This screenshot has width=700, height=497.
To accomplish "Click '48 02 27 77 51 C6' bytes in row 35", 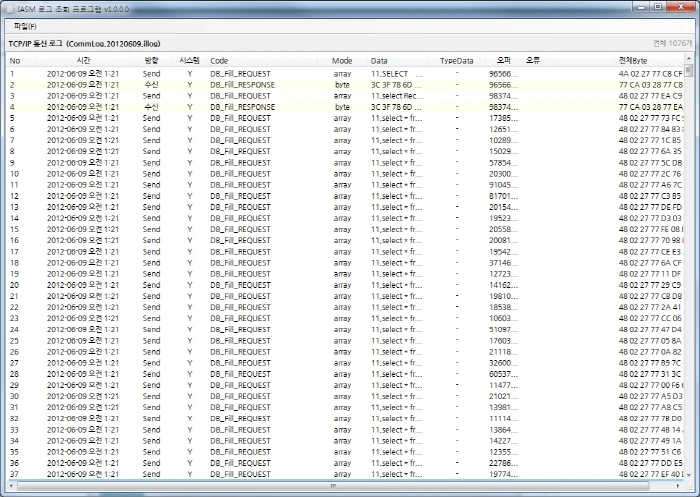I will point(650,452).
